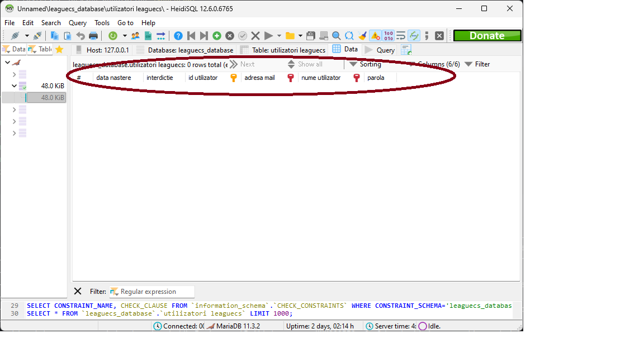Click the CSV export icon
This screenshot has width=644, height=362.
point(148,36)
